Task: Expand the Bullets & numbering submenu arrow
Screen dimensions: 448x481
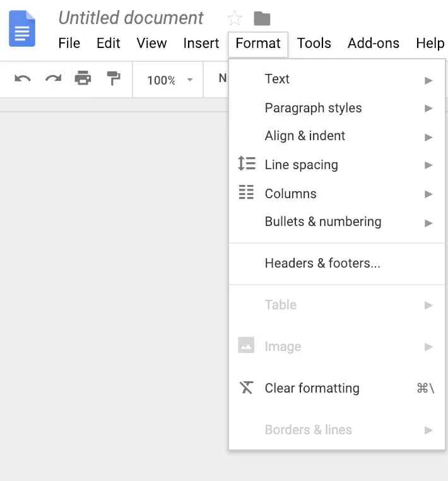Action: point(428,223)
